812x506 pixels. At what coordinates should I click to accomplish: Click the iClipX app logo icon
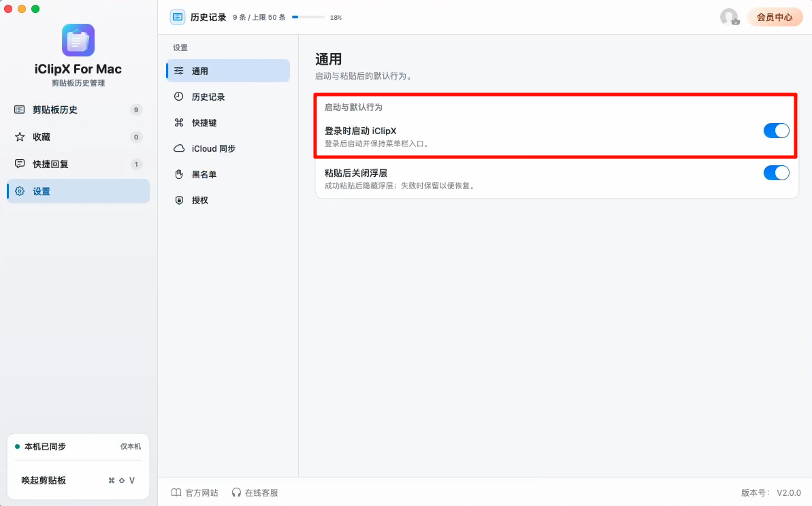pyautogui.click(x=78, y=40)
